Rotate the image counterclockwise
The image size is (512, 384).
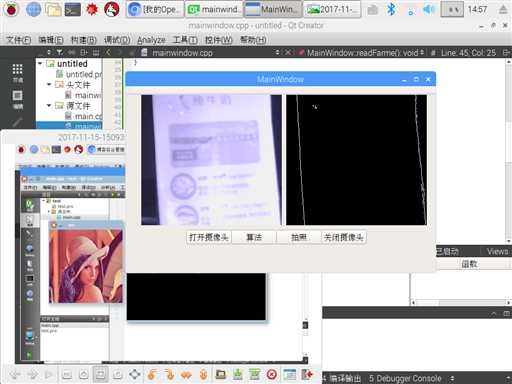point(152,374)
